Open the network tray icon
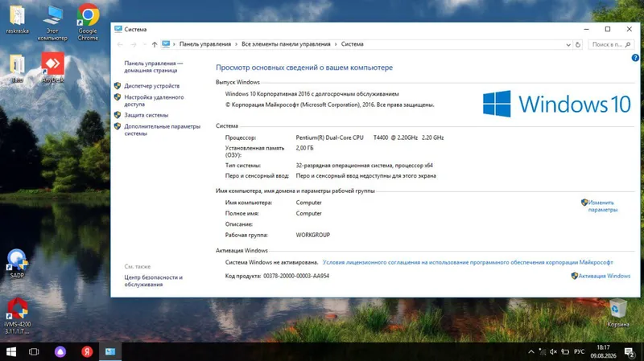644x361 pixels. click(543, 351)
